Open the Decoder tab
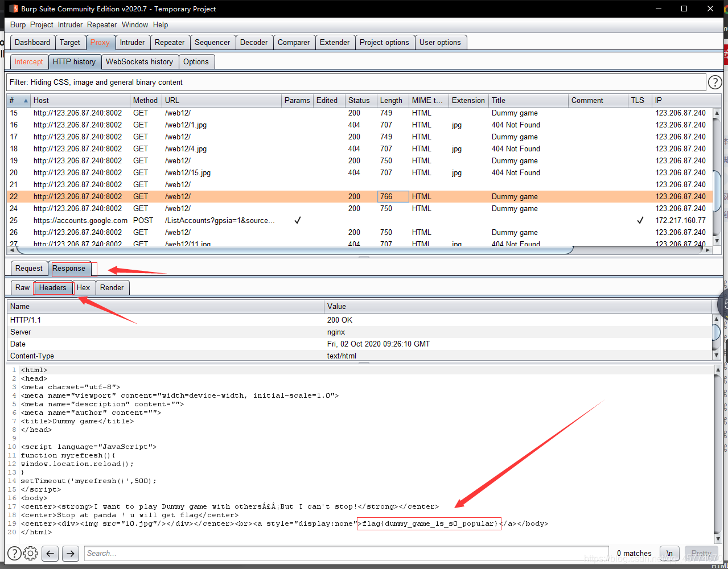 point(254,42)
